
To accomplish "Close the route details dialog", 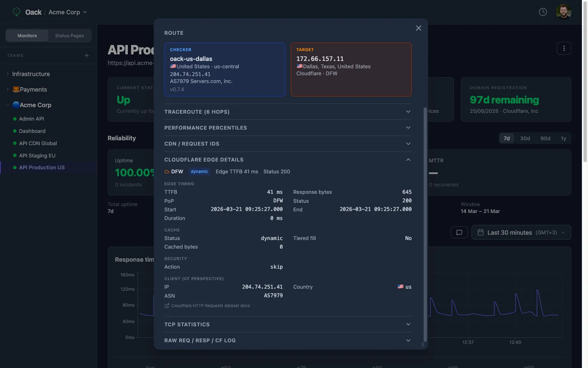I will (x=418, y=28).
